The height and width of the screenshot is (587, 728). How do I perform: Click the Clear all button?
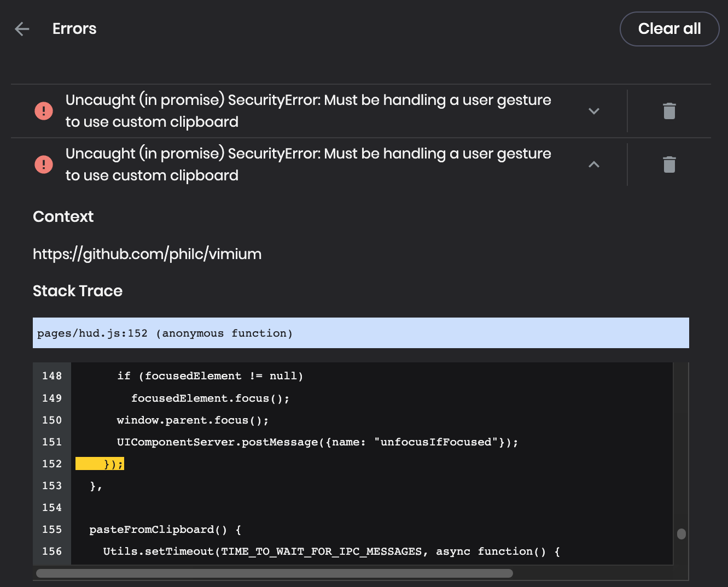669,28
